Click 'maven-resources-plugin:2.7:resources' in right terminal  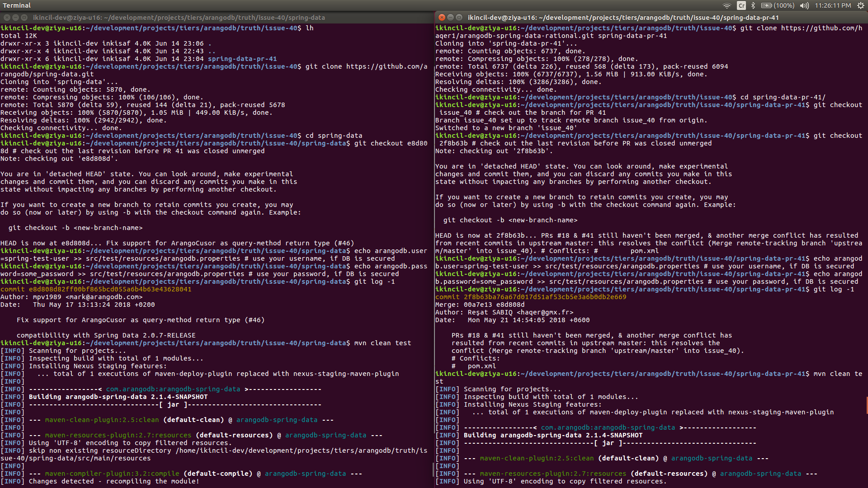553,474
